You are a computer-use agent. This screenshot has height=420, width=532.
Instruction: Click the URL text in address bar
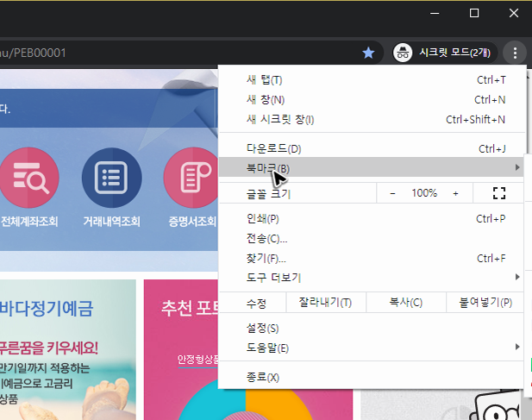click(33, 53)
